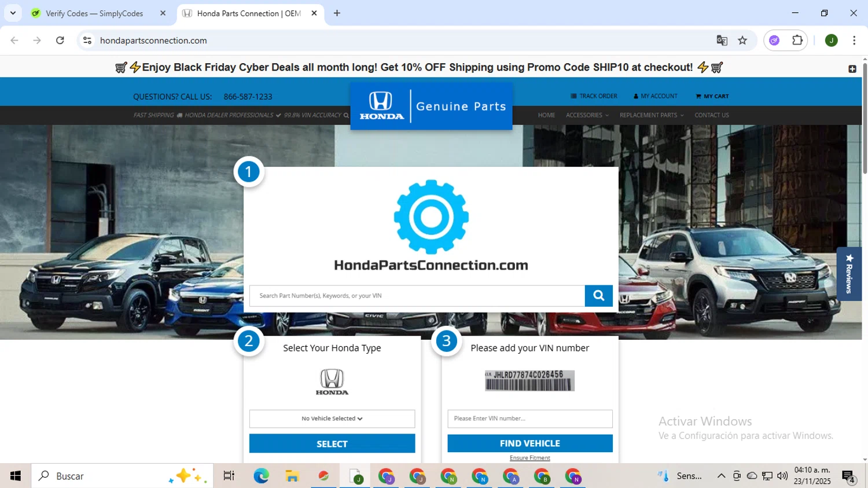
Task: Open the Chrome profile J avatar
Action: point(832,41)
